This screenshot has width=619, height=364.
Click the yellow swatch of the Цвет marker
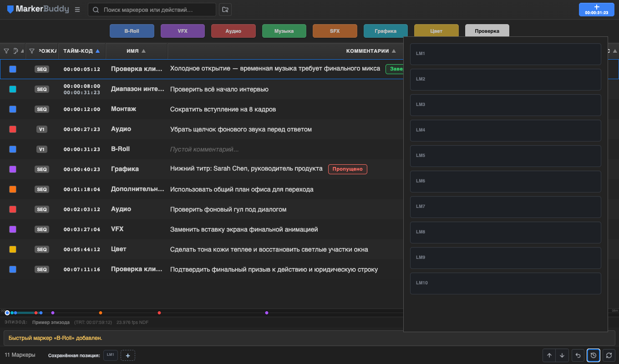(x=13, y=249)
